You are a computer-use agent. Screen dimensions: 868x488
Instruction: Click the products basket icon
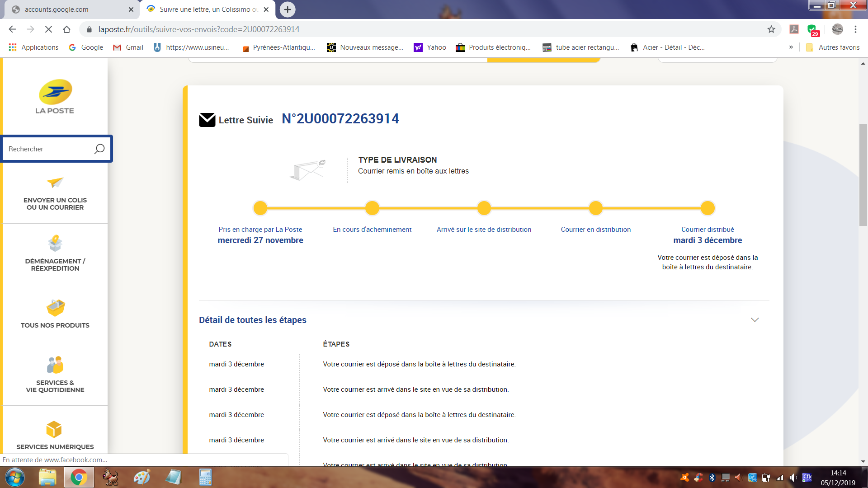pyautogui.click(x=56, y=308)
